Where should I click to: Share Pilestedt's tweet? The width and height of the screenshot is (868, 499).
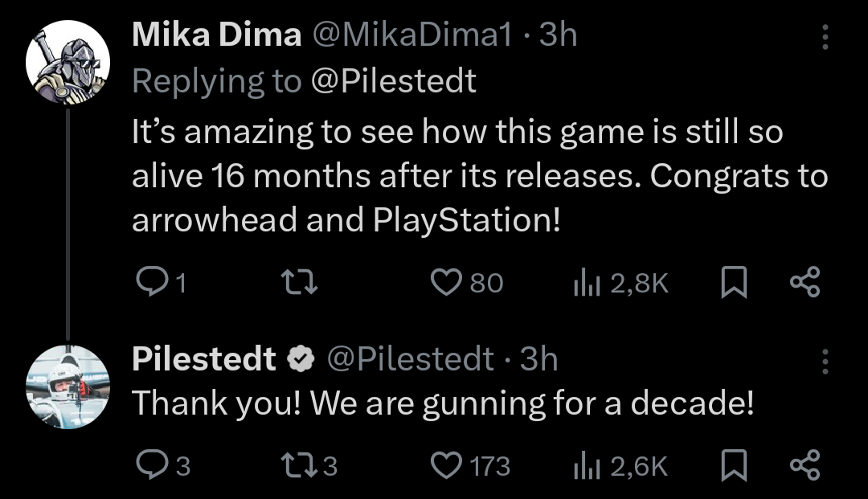click(x=805, y=466)
